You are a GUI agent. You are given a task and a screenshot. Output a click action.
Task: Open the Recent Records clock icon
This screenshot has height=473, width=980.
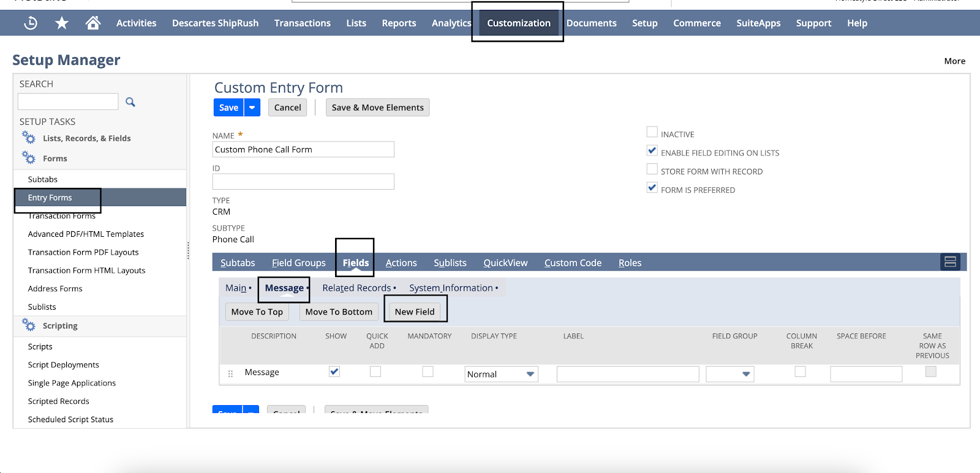tap(31, 23)
